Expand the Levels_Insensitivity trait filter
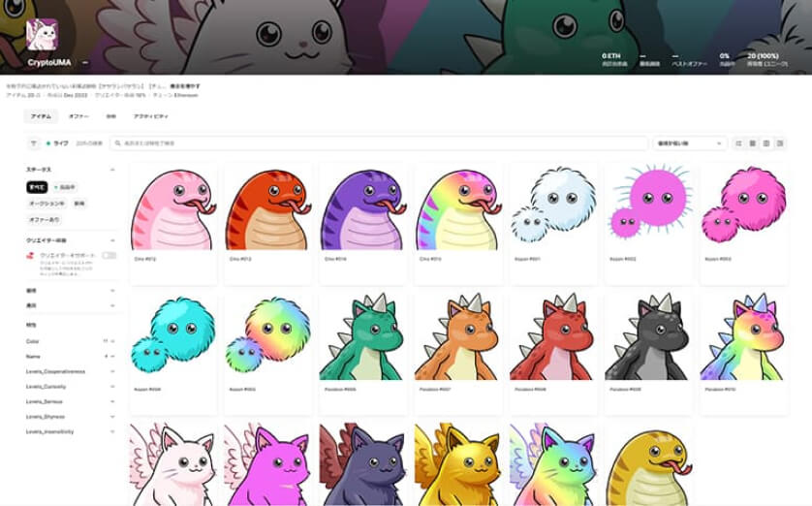The image size is (812, 506). pyautogui.click(x=71, y=431)
